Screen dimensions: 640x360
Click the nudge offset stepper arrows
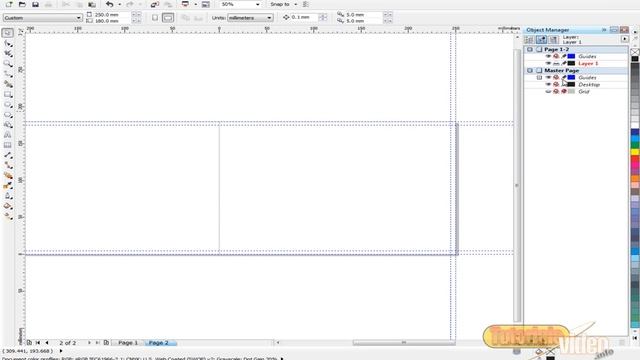tap(323, 18)
